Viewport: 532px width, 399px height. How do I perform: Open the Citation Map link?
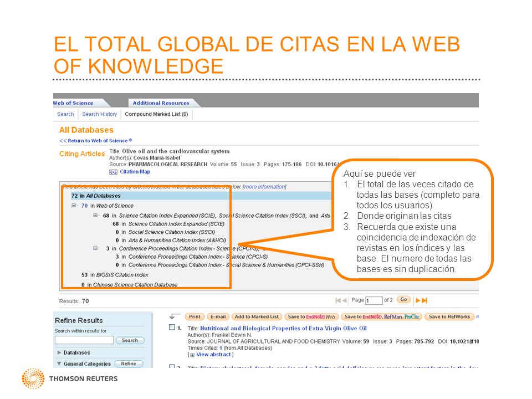tap(135, 172)
